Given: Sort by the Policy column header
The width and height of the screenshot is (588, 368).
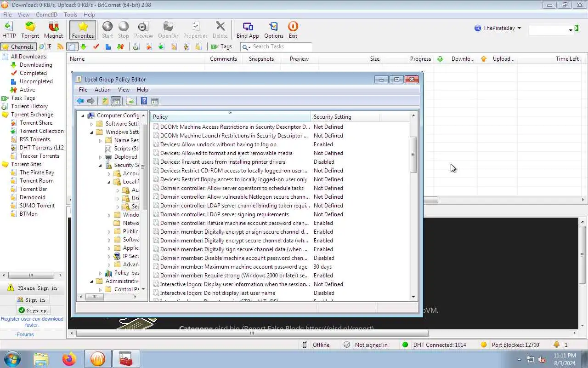Looking at the screenshot, I should (x=231, y=117).
